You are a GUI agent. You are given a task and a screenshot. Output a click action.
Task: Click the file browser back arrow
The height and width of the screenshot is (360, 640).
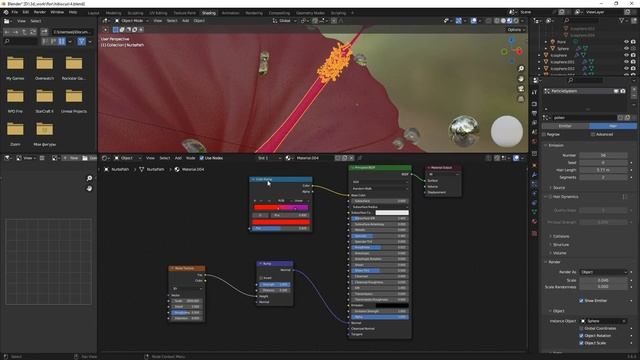[x=7, y=31]
